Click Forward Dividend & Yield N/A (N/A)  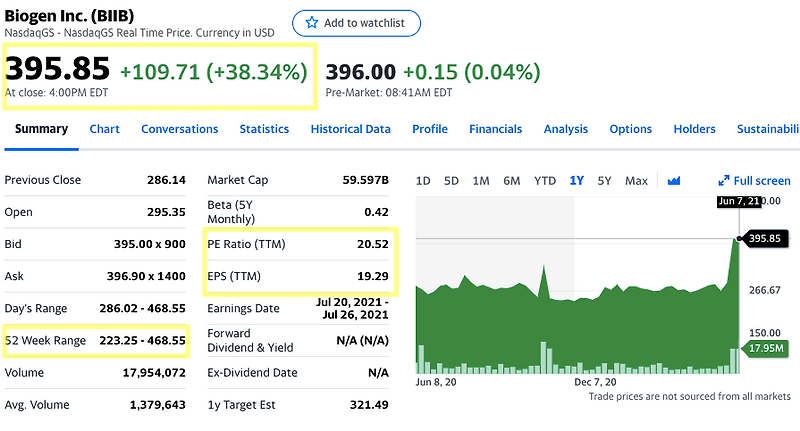[363, 341]
